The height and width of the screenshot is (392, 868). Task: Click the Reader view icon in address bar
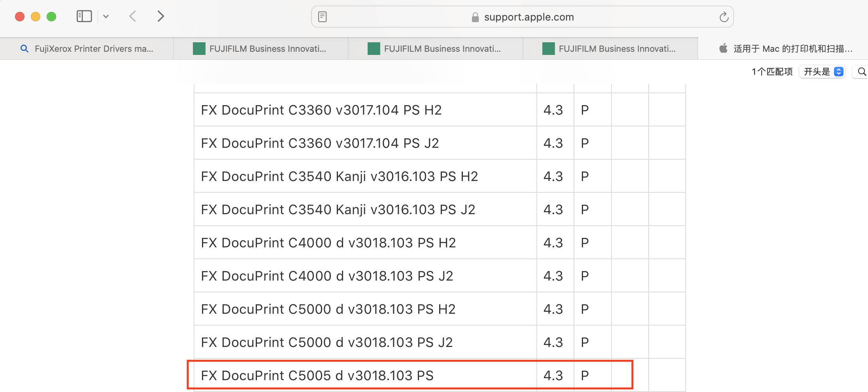click(x=322, y=17)
